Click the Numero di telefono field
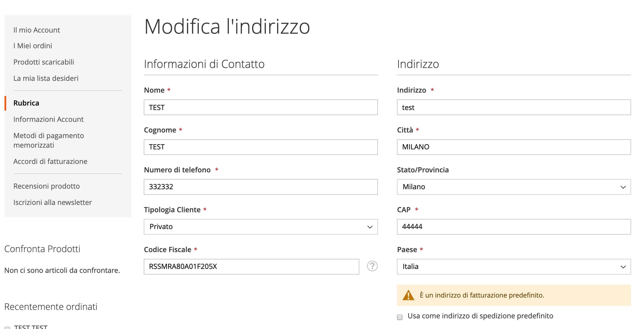This screenshot has width=644, height=329. (261, 187)
